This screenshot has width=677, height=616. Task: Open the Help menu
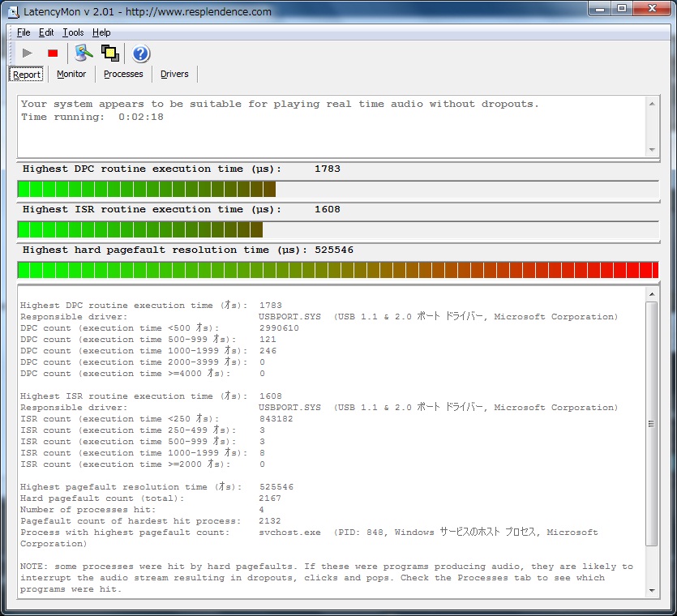click(x=101, y=32)
